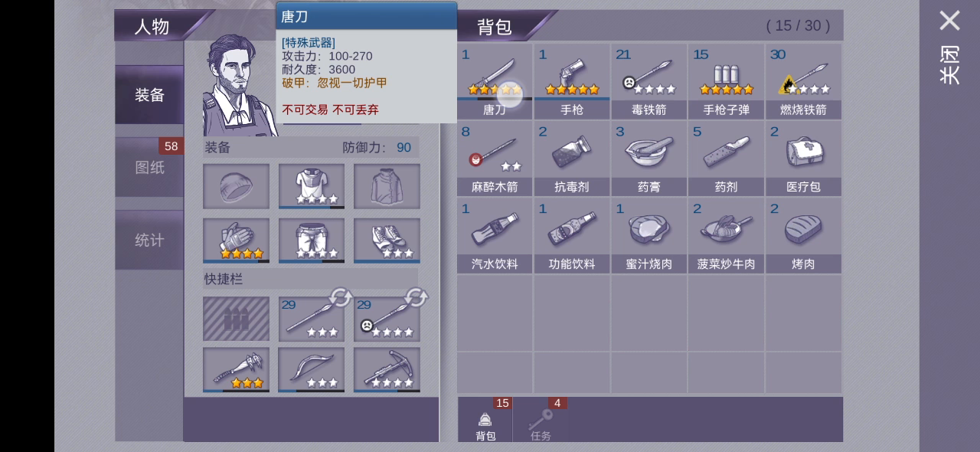Tap the 毒铁箭 poison arrow stack
Screen dimensions: 980x452
pos(649,81)
